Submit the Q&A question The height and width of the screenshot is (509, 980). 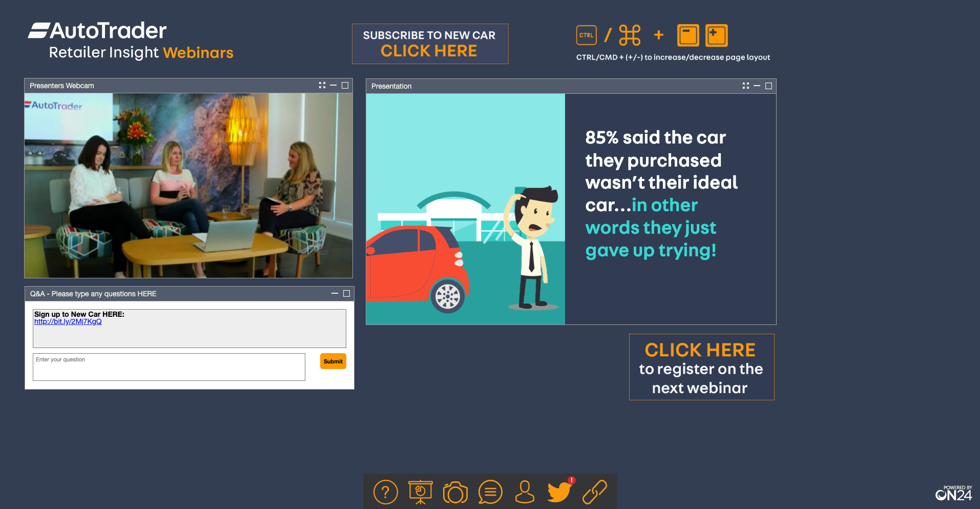(333, 361)
